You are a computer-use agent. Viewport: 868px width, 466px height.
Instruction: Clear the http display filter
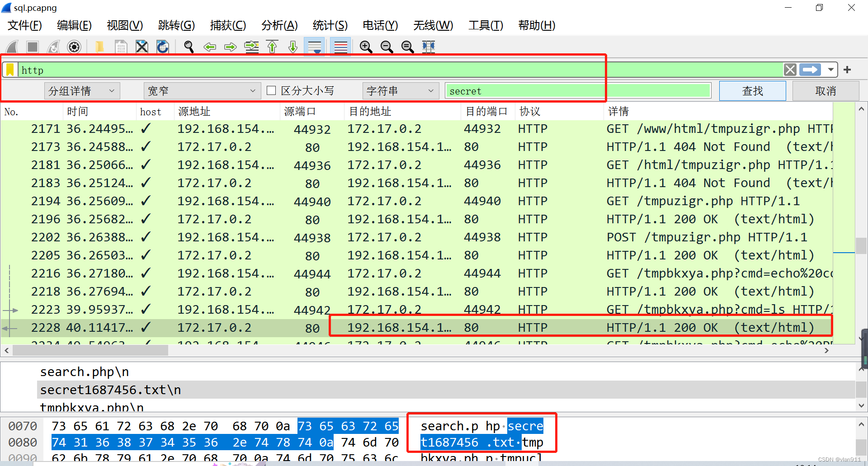click(790, 70)
